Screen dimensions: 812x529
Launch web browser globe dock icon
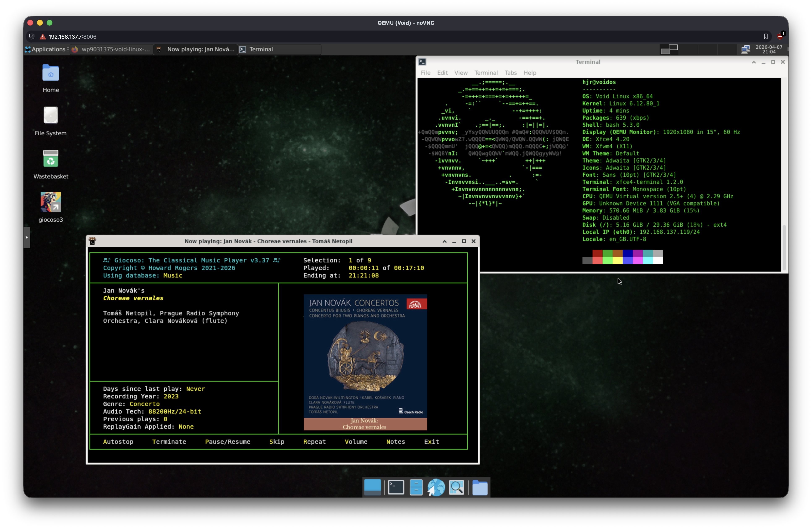click(436, 487)
